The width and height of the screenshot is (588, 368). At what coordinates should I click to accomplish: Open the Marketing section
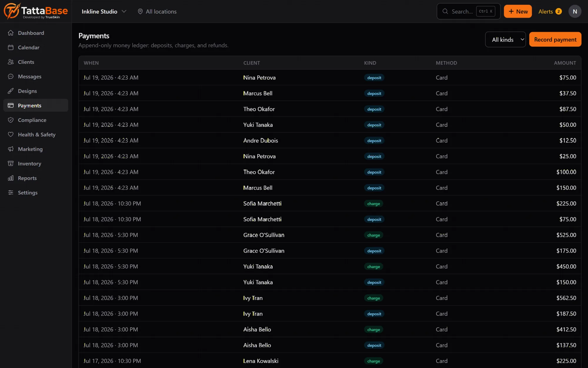(36, 149)
